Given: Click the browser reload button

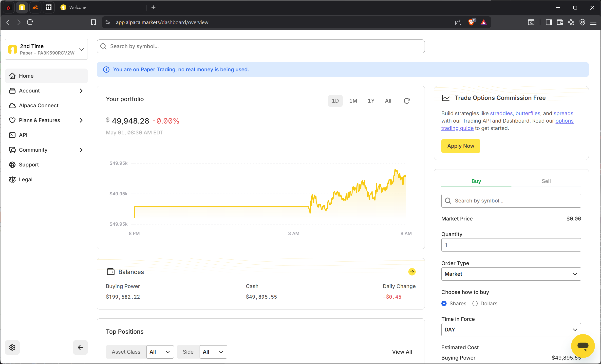Looking at the screenshot, I should [30, 22].
